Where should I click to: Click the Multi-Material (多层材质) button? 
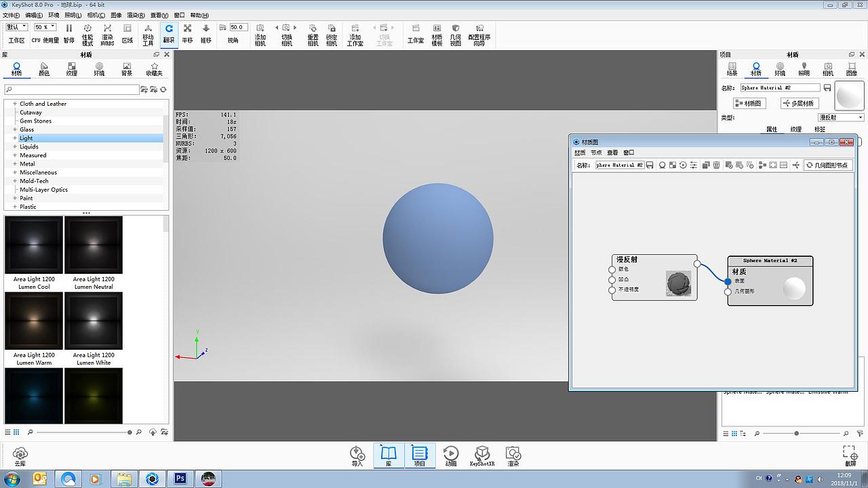click(800, 103)
